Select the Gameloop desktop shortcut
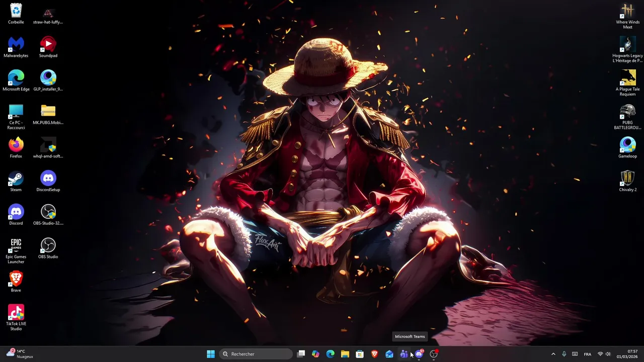Image resolution: width=644 pixels, height=362 pixels. [627, 148]
